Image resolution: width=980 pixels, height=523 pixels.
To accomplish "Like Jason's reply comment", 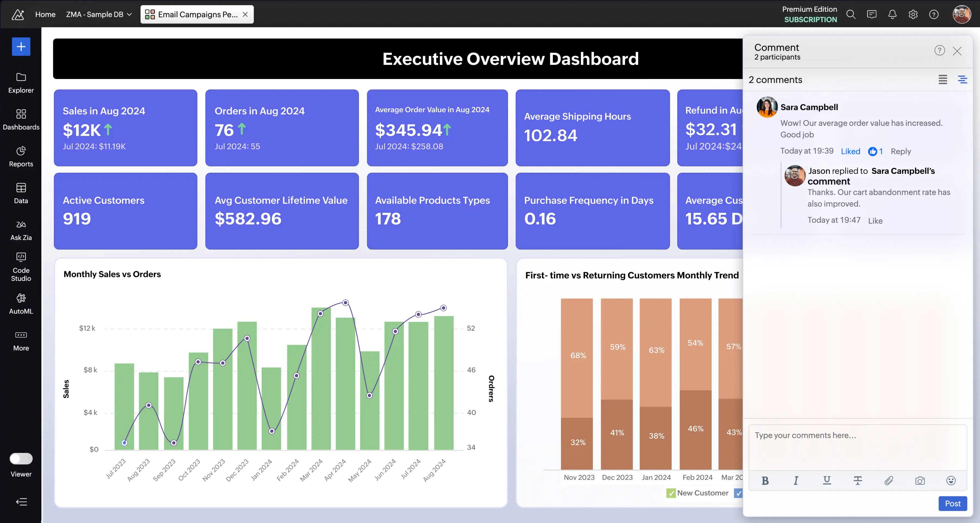I will coord(875,221).
